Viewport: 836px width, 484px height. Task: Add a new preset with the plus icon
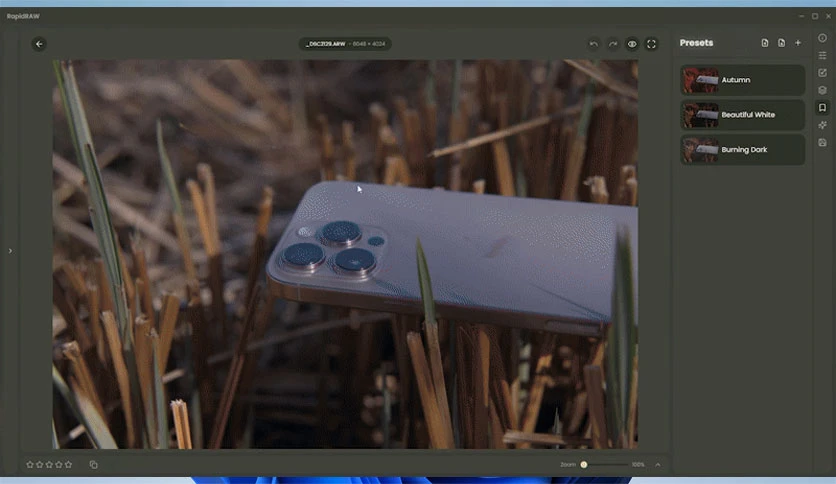(x=798, y=43)
